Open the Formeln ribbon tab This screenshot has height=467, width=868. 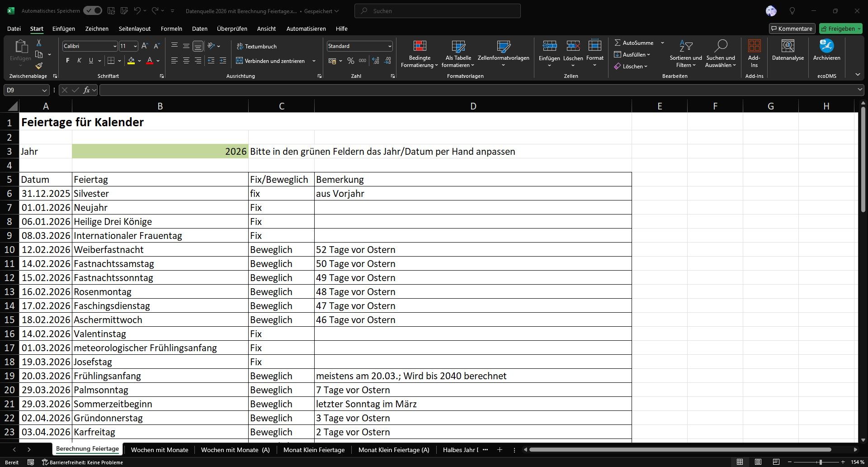[x=171, y=29]
